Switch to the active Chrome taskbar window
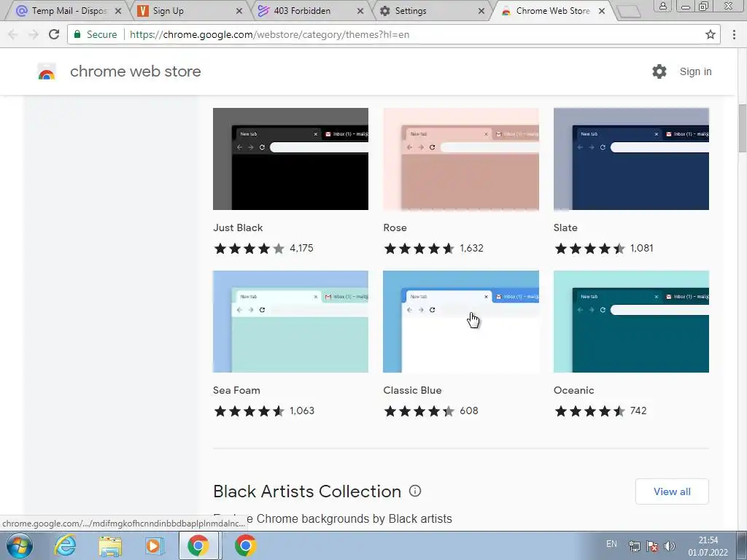Image resolution: width=747 pixels, height=560 pixels. pyautogui.click(x=198, y=545)
